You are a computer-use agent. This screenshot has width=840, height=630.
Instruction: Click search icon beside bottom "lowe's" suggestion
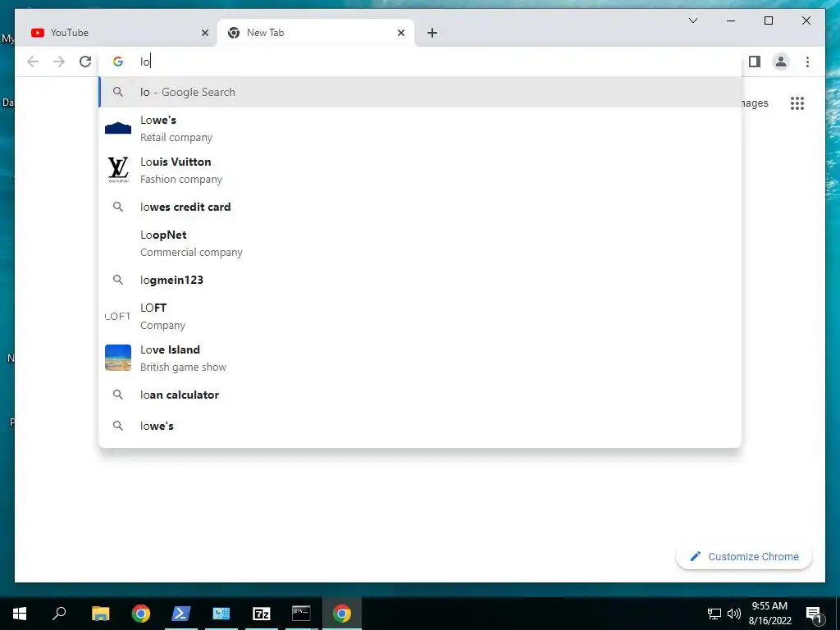click(x=118, y=426)
